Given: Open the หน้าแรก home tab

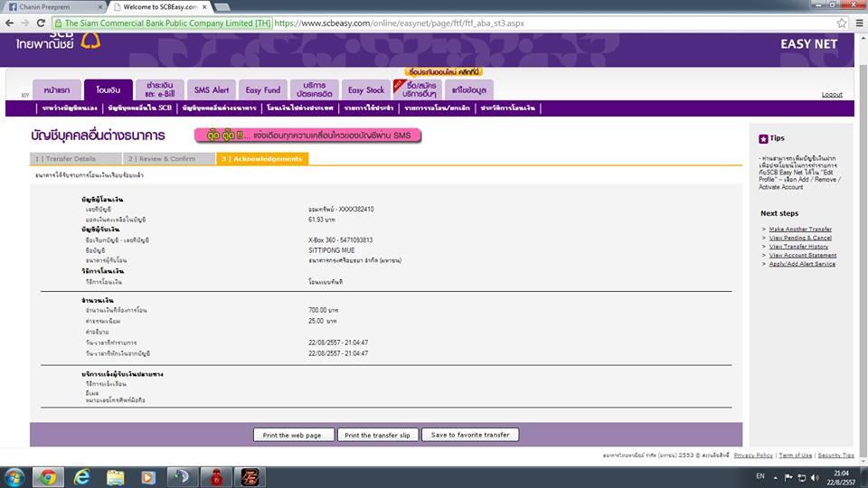Looking at the screenshot, I should point(57,89).
